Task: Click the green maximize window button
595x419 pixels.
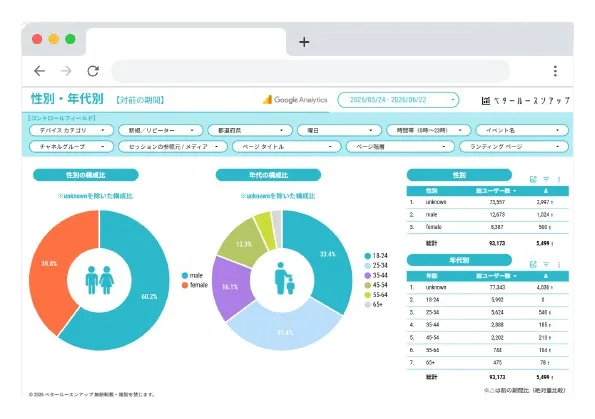Action: (70, 39)
